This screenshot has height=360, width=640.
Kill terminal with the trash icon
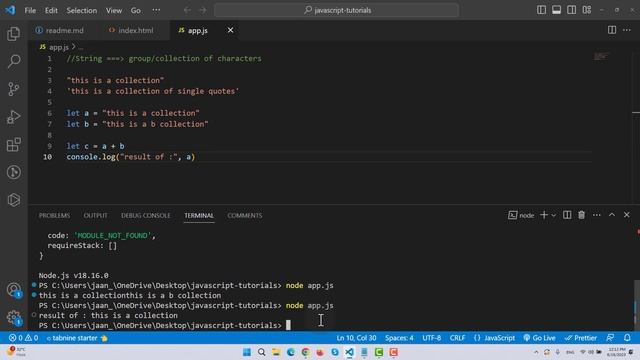click(x=581, y=215)
